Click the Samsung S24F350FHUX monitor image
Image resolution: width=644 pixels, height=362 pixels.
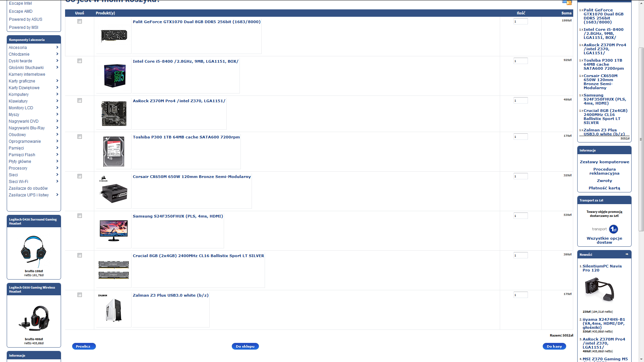[114, 231]
